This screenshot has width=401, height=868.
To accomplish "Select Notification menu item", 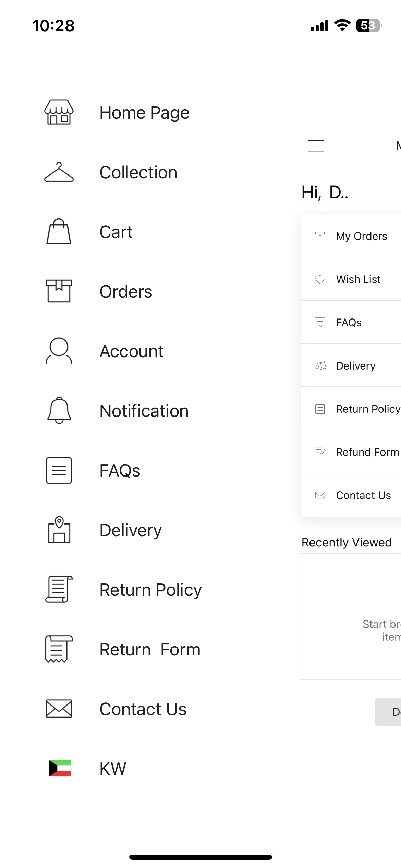I will click(x=144, y=411).
